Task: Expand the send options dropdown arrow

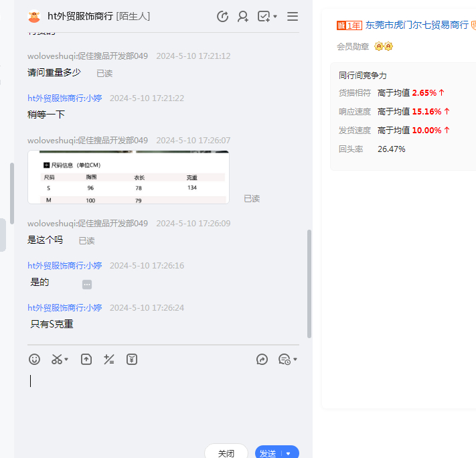Action: pos(289,453)
